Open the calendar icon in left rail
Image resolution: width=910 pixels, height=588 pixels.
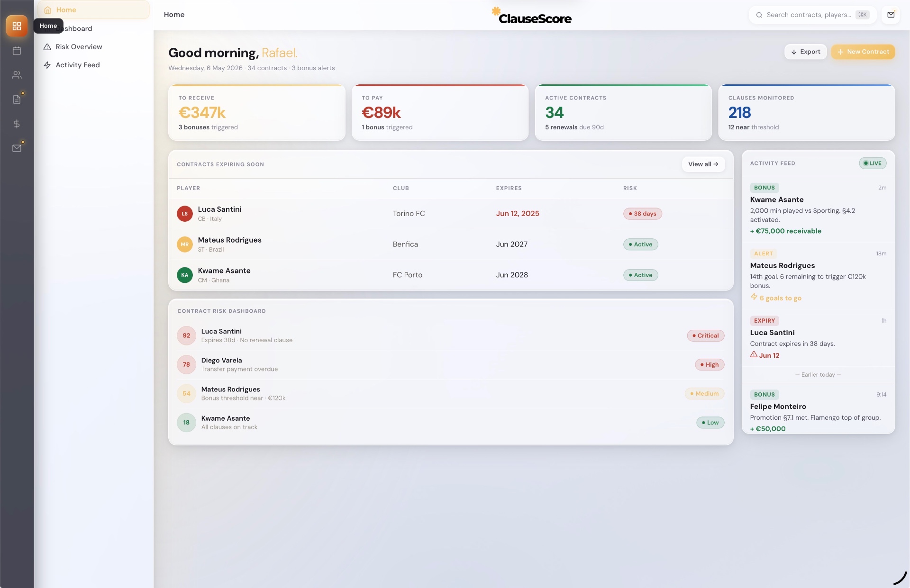pos(17,51)
